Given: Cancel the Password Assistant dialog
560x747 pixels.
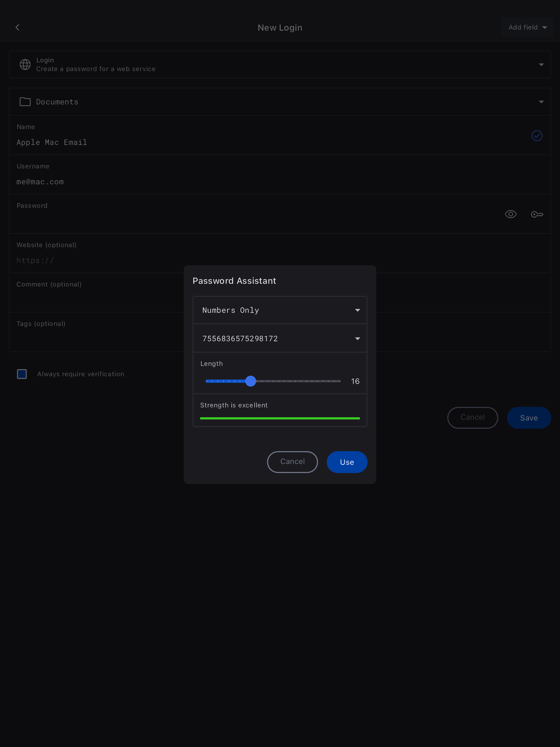Looking at the screenshot, I should click(x=292, y=462).
